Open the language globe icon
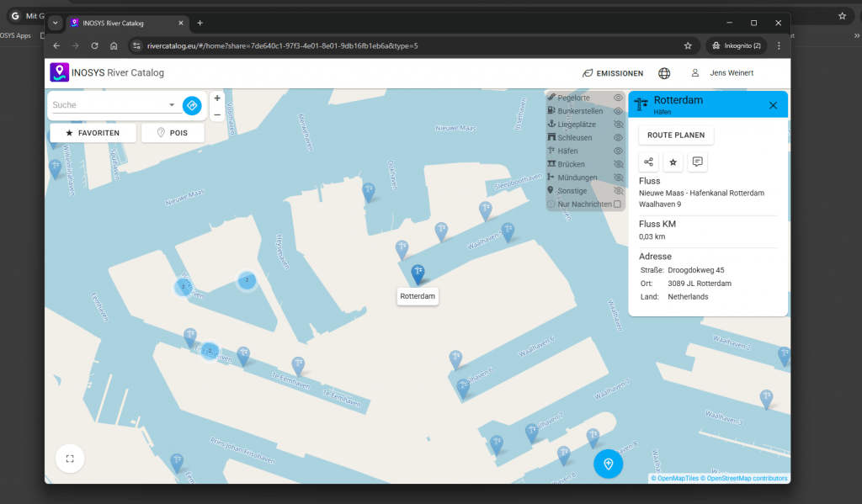The height and width of the screenshot is (504, 862). 664,73
